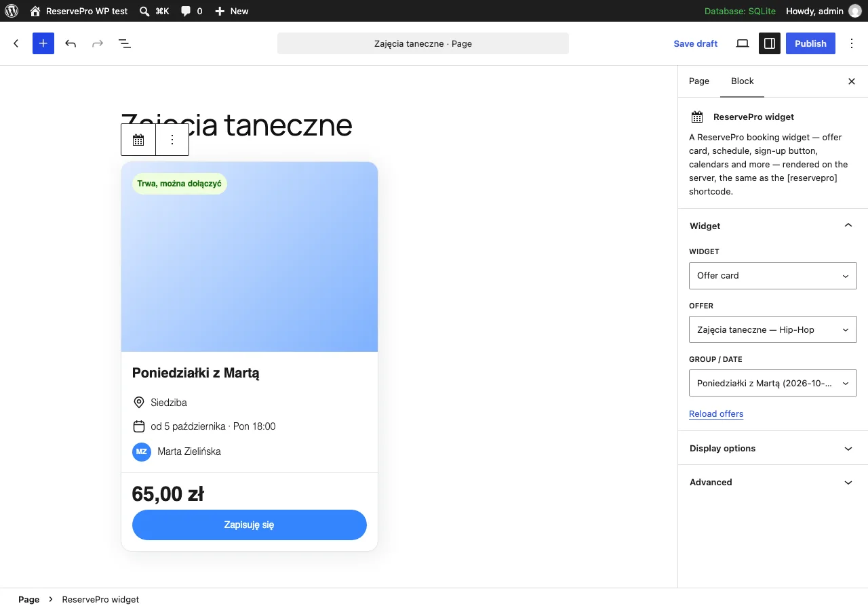Go back with the editor's left arrow

click(x=16, y=43)
